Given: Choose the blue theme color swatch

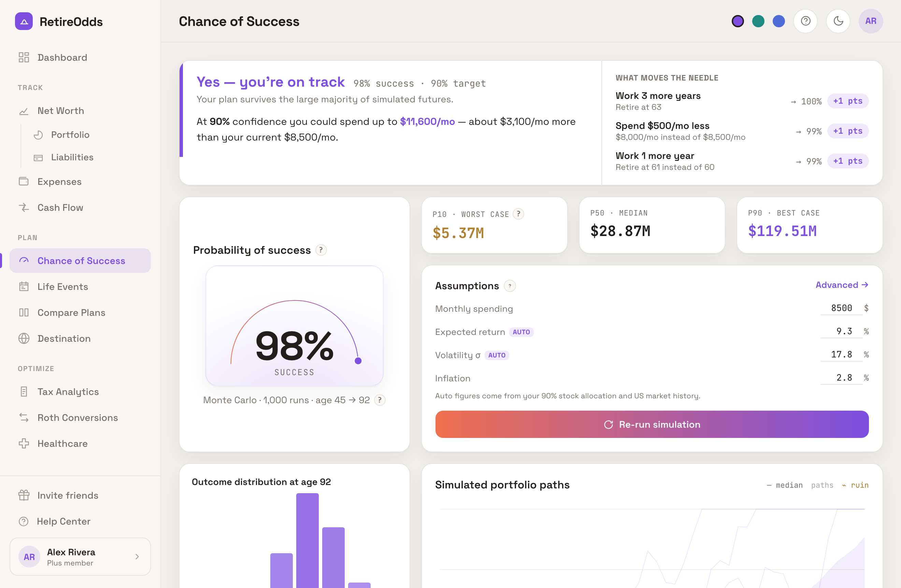Looking at the screenshot, I should pos(778,21).
